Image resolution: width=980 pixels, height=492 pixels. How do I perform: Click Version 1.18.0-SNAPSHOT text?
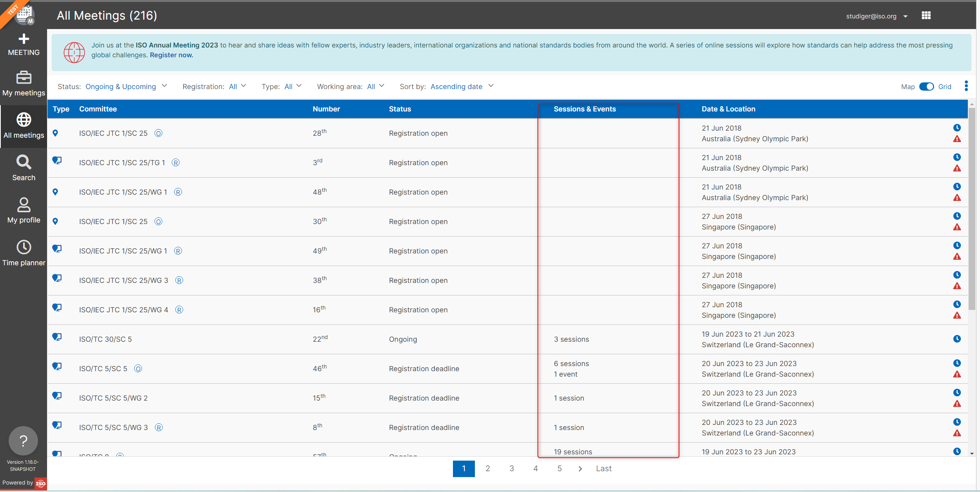coord(23,466)
